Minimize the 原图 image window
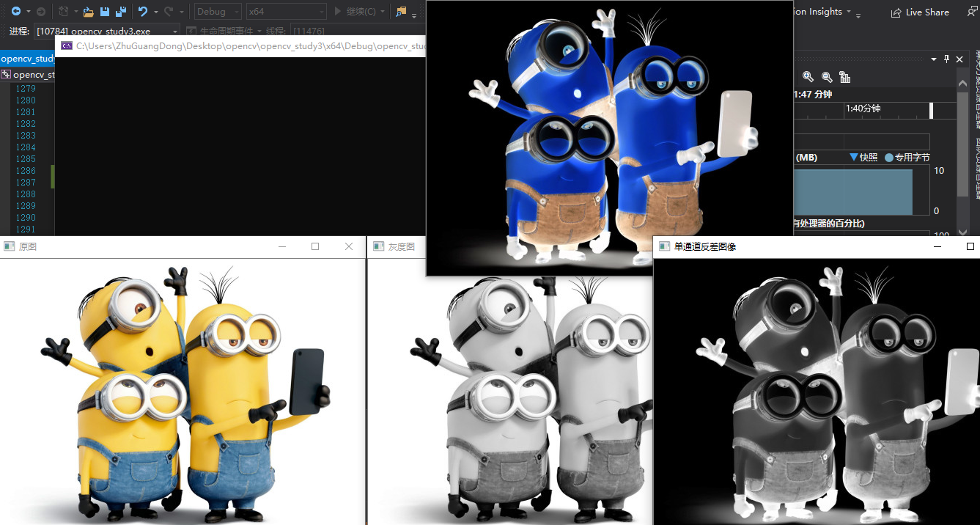Image resolution: width=980 pixels, height=525 pixels. pyautogui.click(x=282, y=247)
